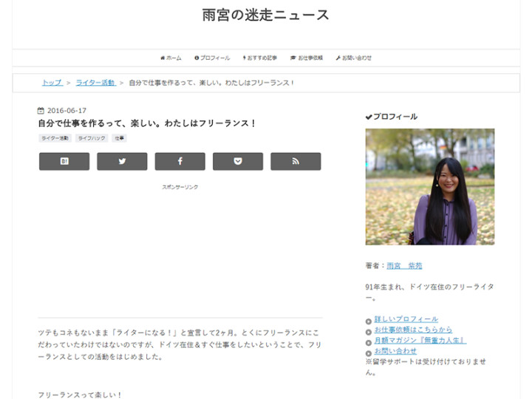Open おすすめ記事 in the navigation menu

260,58
